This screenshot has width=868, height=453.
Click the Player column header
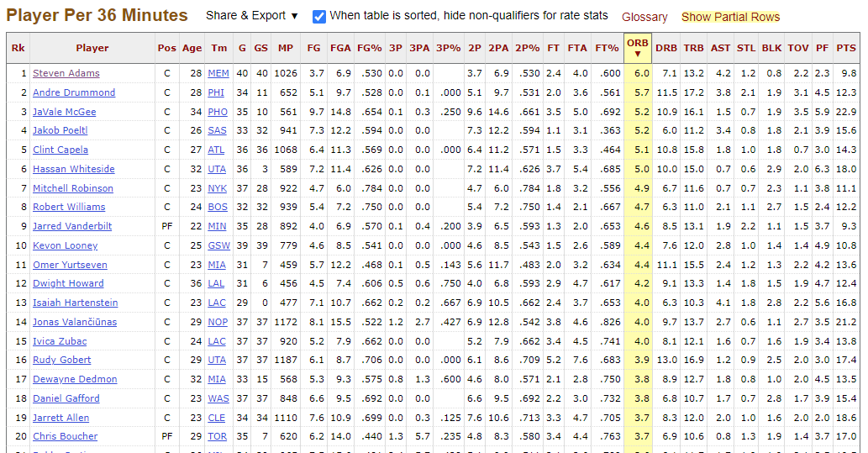[x=92, y=48]
